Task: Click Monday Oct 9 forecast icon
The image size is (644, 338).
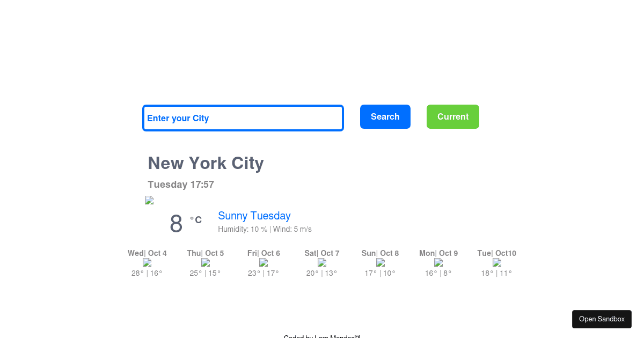Action: coord(438,263)
